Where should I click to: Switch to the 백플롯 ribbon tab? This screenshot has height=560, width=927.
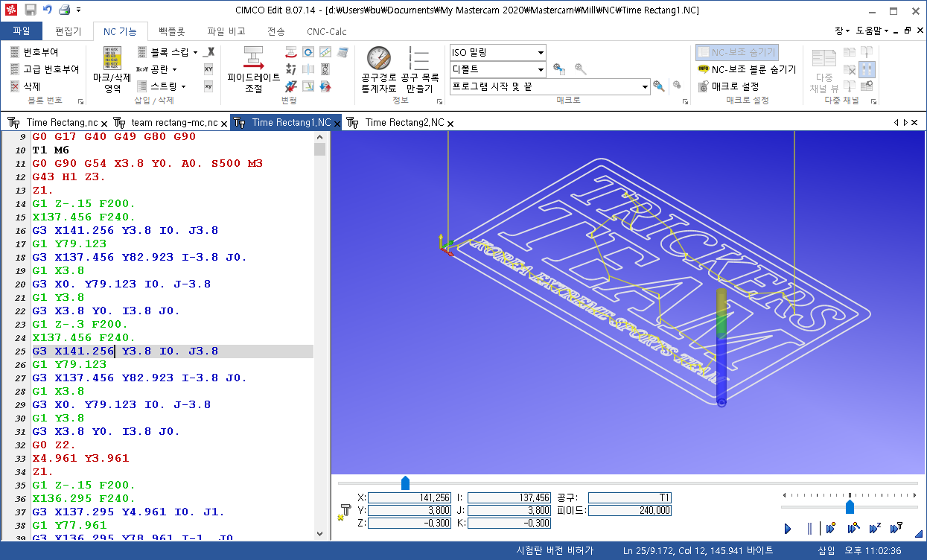click(171, 31)
